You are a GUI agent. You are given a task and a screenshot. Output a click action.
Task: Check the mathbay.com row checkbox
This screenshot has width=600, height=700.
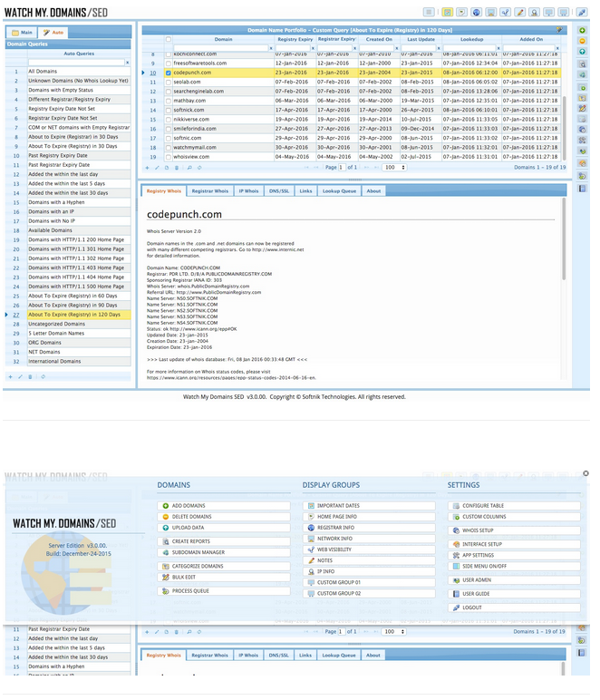click(x=169, y=101)
